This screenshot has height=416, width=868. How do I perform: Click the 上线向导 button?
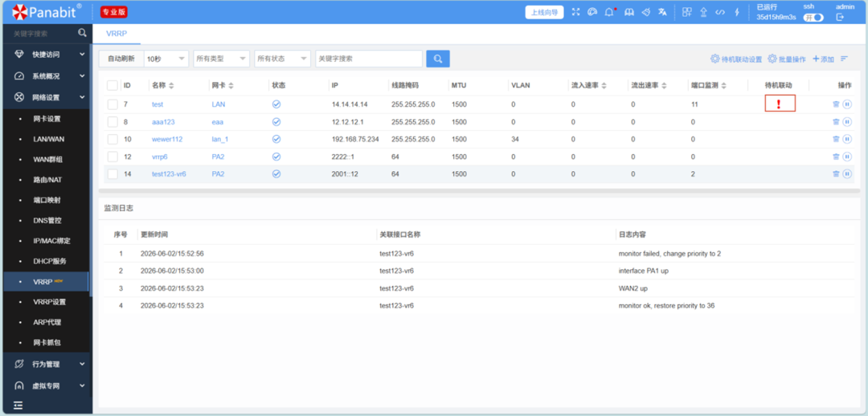pos(544,12)
